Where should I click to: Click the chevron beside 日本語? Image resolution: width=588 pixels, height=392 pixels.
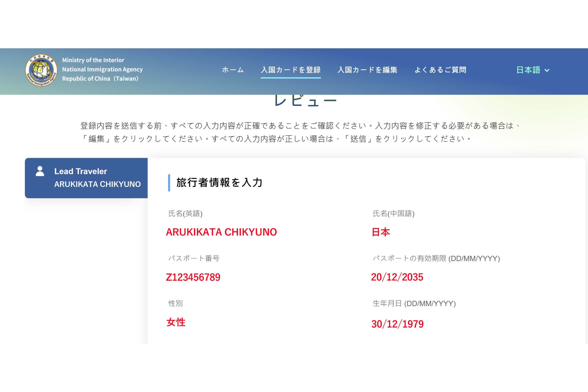(547, 71)
